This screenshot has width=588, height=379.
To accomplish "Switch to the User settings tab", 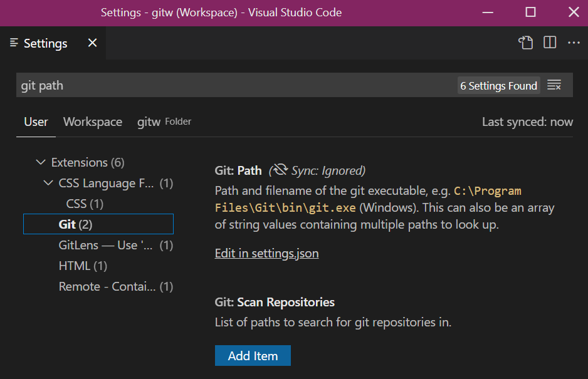I will tap(36, 122).
